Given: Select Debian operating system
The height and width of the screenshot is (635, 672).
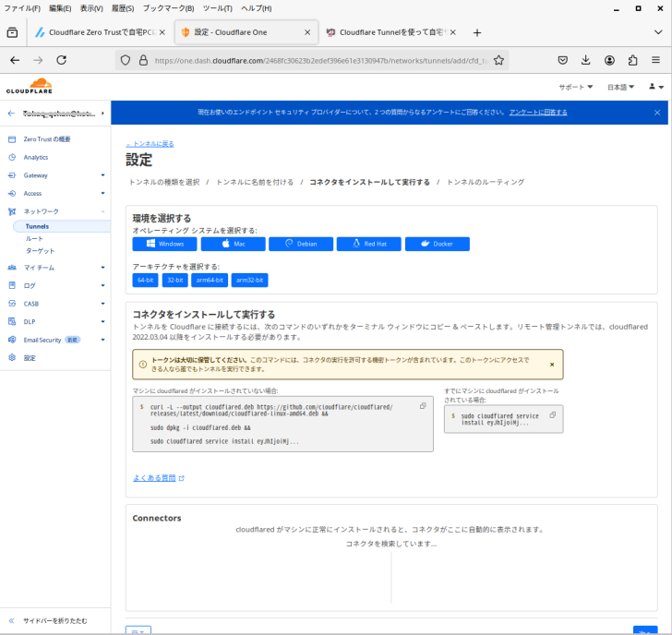Looking at the screenshot, I should [301, 244].
